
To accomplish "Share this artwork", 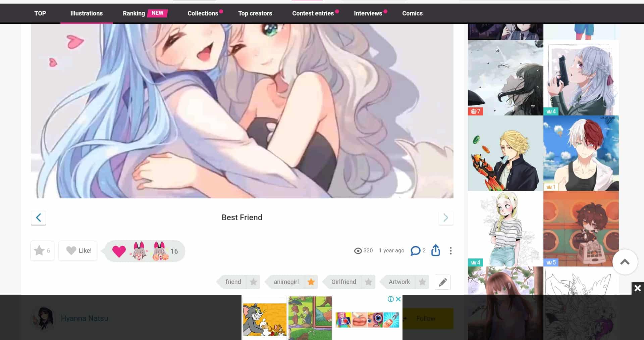I will [x=435, y=250].
